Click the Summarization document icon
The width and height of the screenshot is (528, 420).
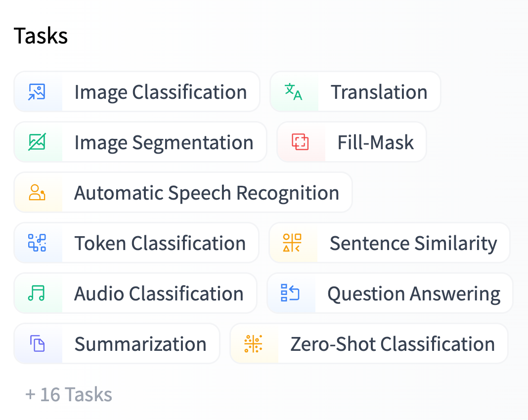[x=37, y=343]
